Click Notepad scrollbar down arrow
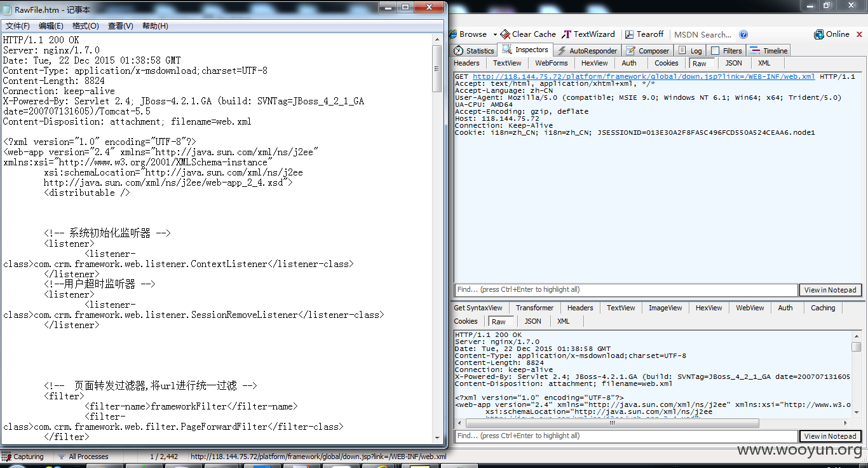Image resolution: width=868 pixels, height=468 pixels. [x=437, y=438]
